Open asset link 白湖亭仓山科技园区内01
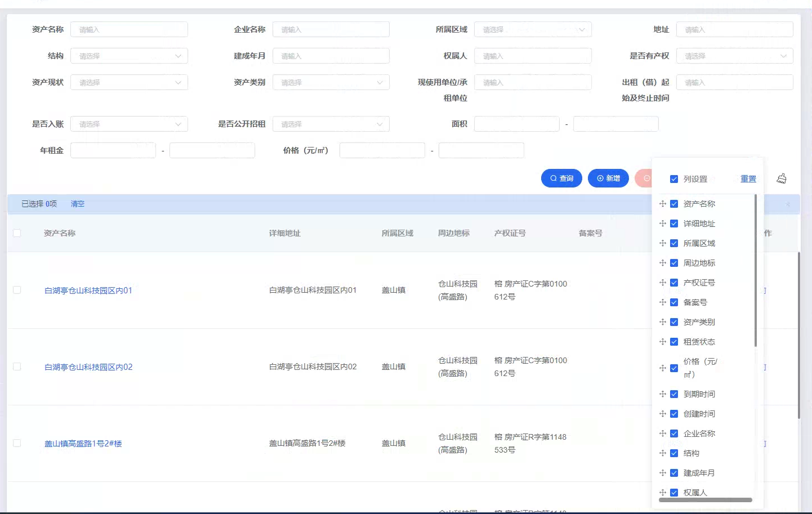 (x=88, y=290)
